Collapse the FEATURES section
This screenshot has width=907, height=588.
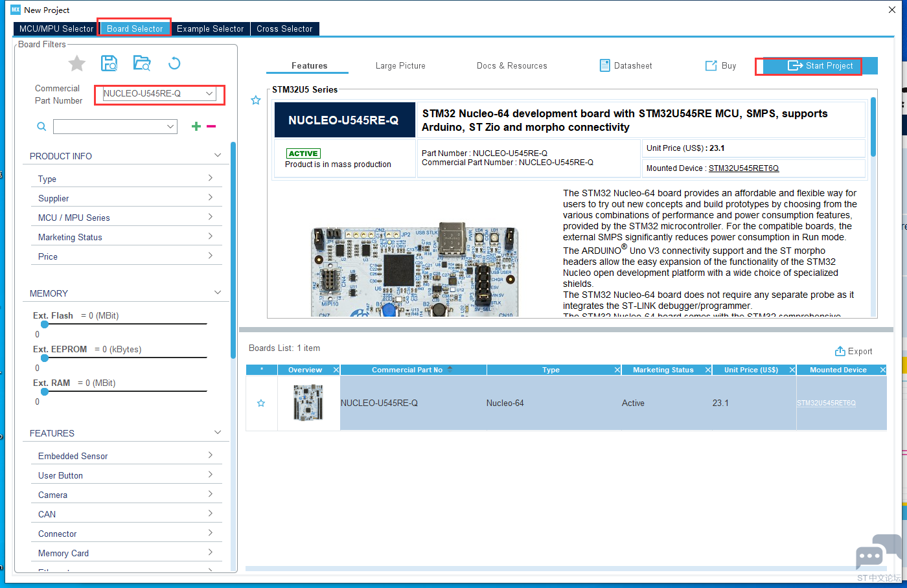click(218, 433)
